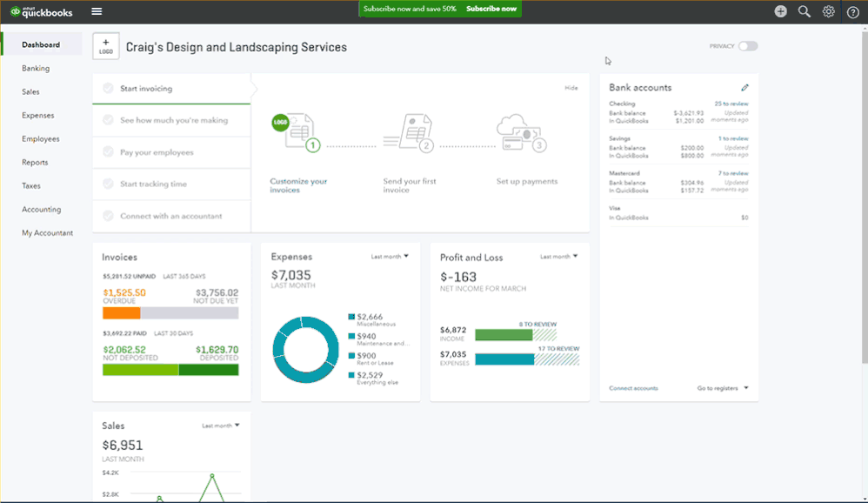
Task: Select Connect with an accountant step
Action: point(171,216)
